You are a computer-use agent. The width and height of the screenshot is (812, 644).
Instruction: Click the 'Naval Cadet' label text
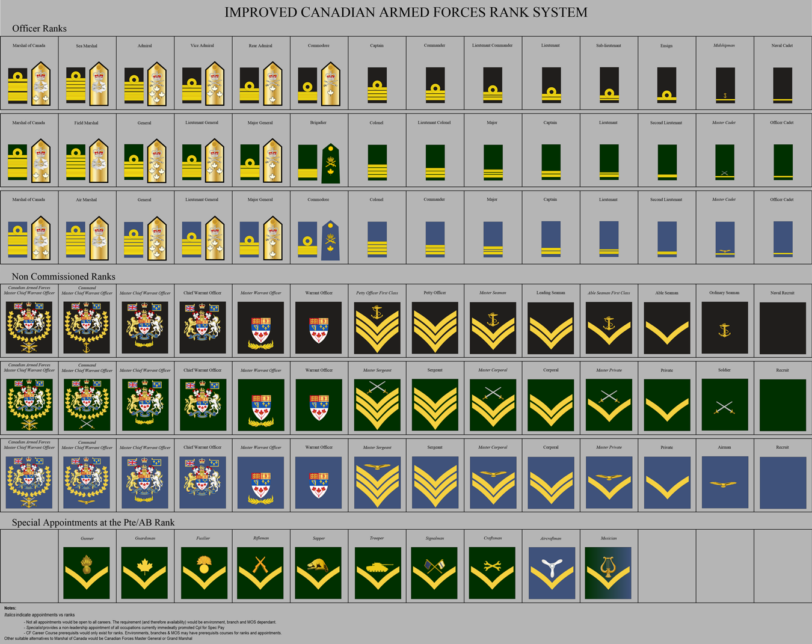(x=782, y=46)
